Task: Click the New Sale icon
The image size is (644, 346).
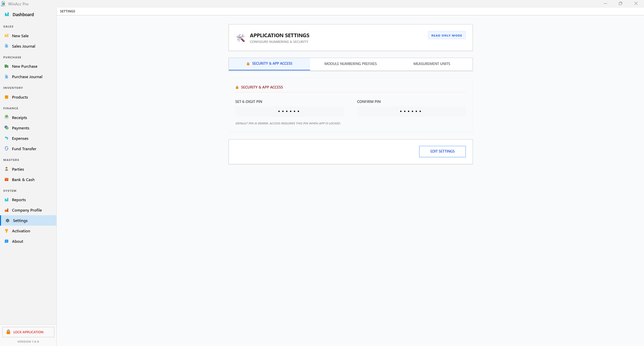Action: coord(6,36)
